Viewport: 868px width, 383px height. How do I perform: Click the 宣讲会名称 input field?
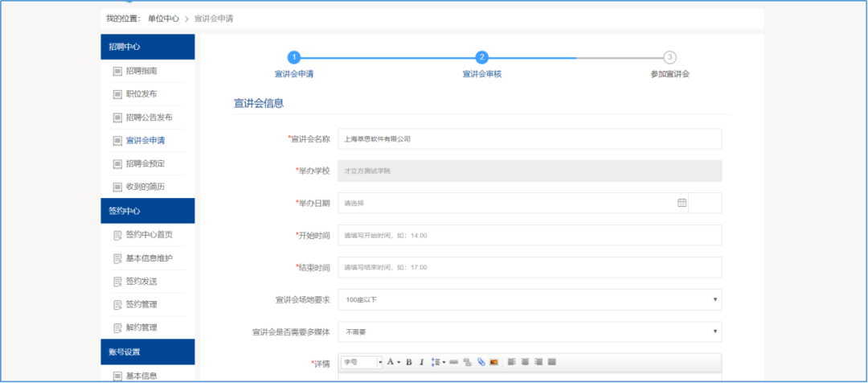[529, 139]
